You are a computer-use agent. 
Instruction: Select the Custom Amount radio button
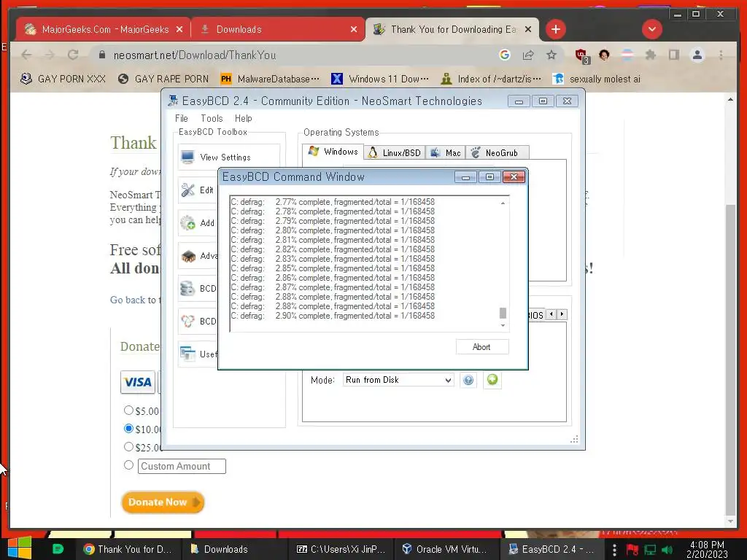pos(128,465)
